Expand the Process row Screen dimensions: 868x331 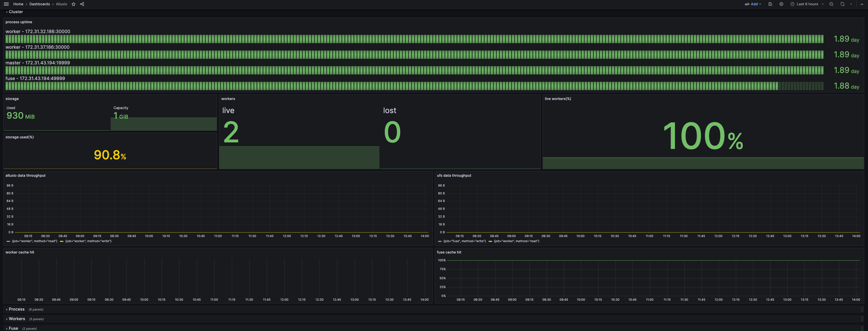(16, 309)
